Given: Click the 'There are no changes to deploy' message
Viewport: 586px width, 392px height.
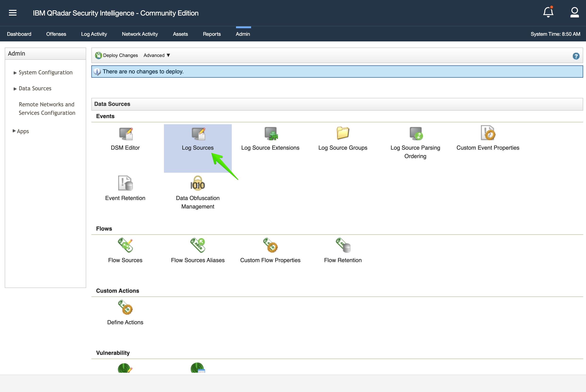Looking at the screenshot, I should [x=143, y=72].
